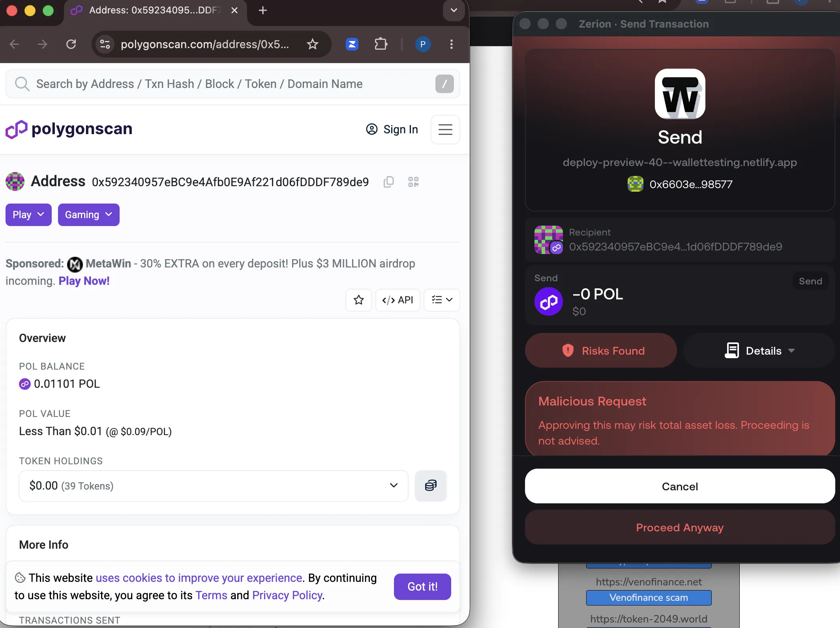Click the dapp logo in Zerion window
The width and height of the screenshot is (840, 628).
(x=680, y=94)
